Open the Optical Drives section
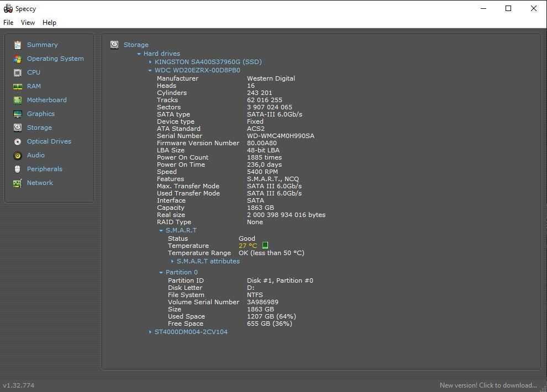Viewport: 547px width, 392px height. [x=49, y=141]
